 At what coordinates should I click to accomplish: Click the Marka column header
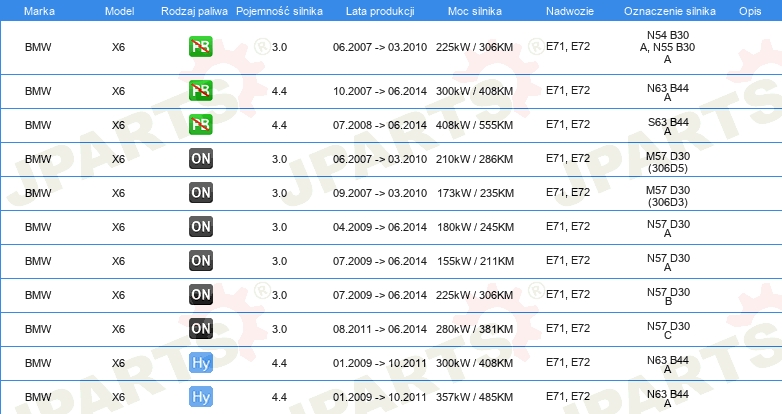click(39, 11)
